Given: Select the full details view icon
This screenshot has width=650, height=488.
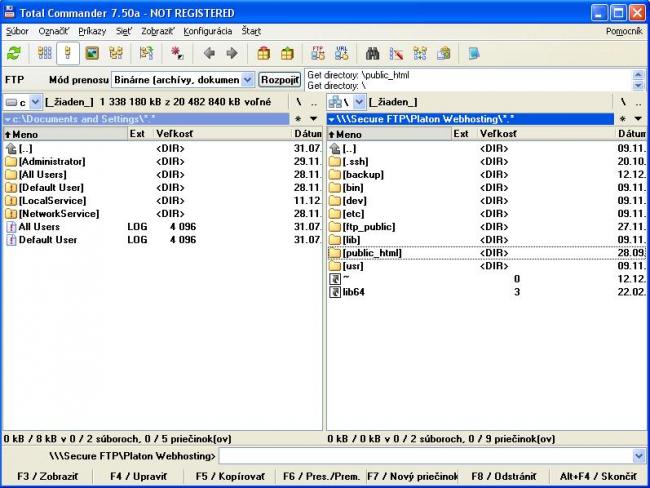Looking at the screenshot, I should (68, 53).
